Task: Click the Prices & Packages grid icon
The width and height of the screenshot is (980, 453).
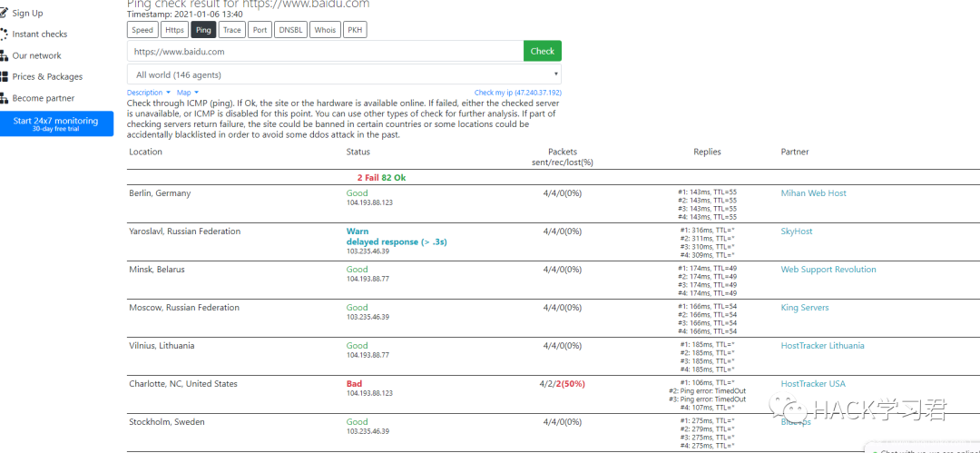Action: tap(4, 76)
